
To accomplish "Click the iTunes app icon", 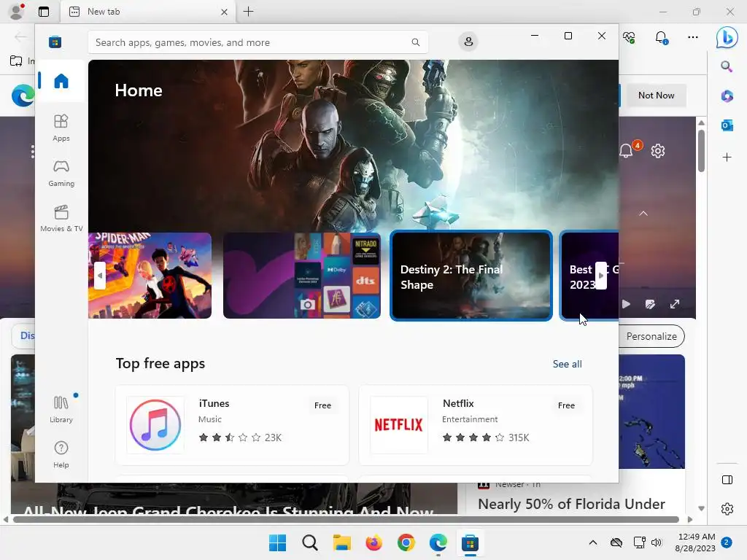I will [x=155, y=425].
